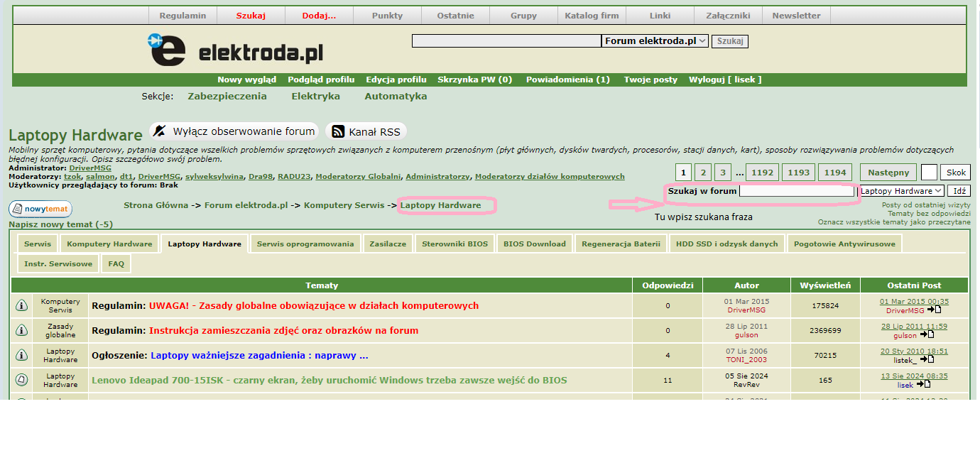Switch to the Instr. Serwisowe tab

pos(58,263)
